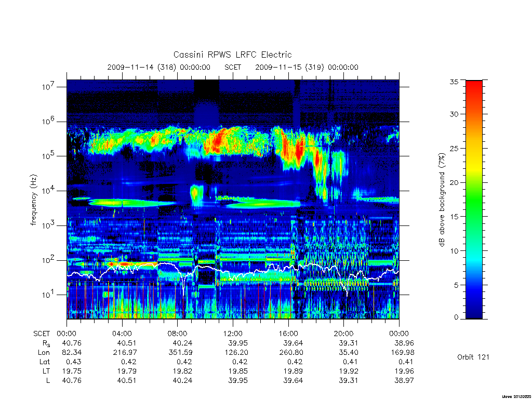Click the Lat value "0.43"
Viewport: 532px width, 399px height.
(74, 362)
